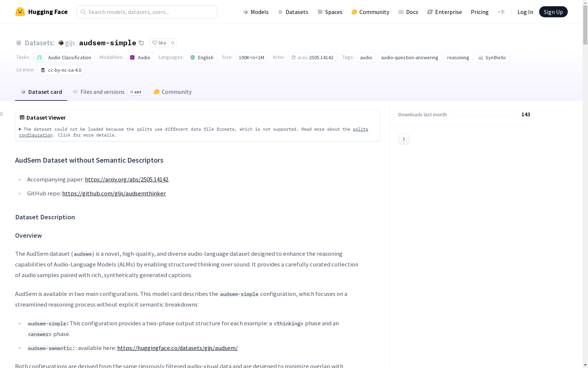Open the GitHub audsemthinker repo link
588x368 pixels.
coord(114,193)
